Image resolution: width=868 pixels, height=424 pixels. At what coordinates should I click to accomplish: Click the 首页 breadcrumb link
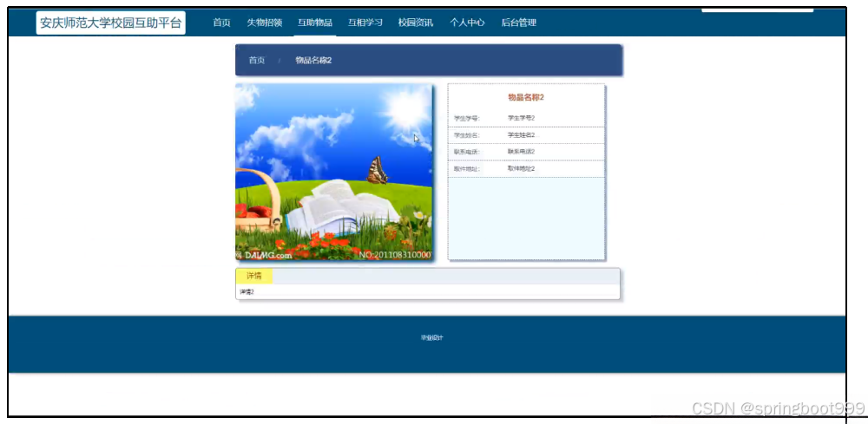click(x=257, y=60)
